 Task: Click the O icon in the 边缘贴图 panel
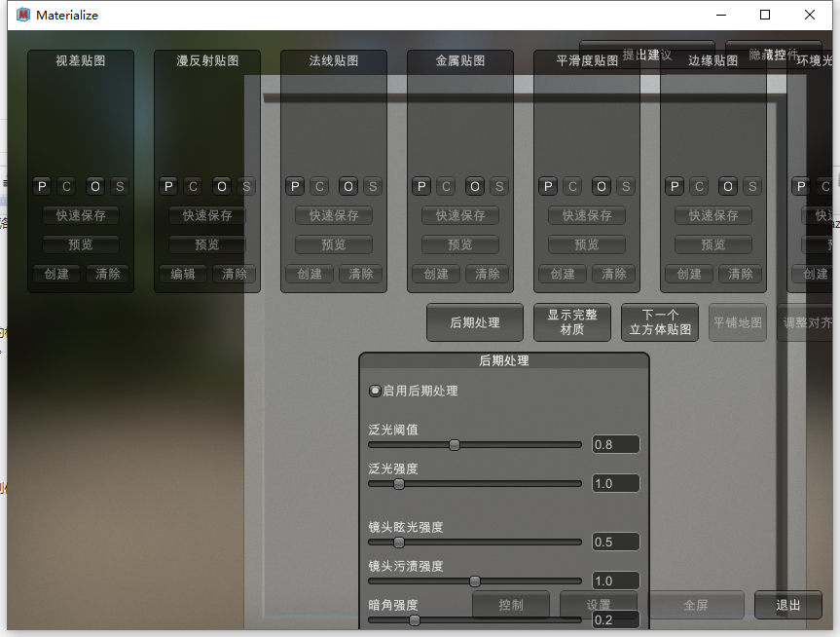pos(728,185)
